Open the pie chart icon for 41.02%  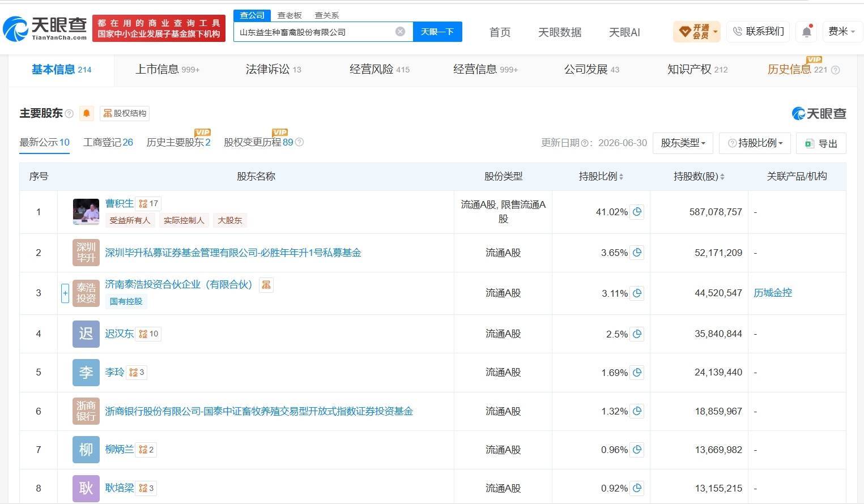pos(637,212)
